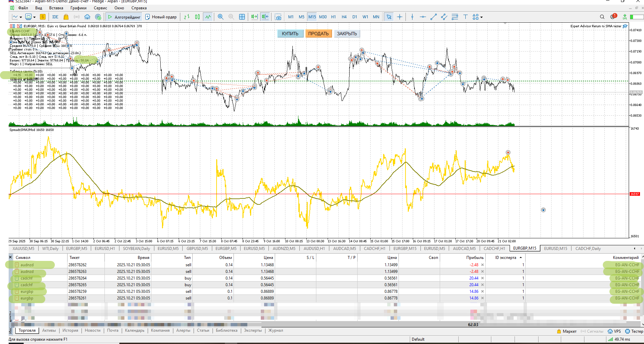The image size is (644, 344).
Task: Expand the chart type dropdown arrow
Action: [x=21, y=17]
